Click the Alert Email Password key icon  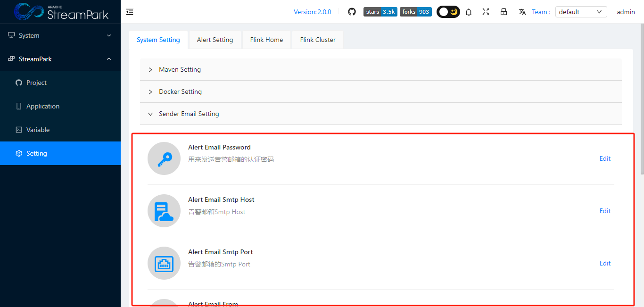[164, 158]
